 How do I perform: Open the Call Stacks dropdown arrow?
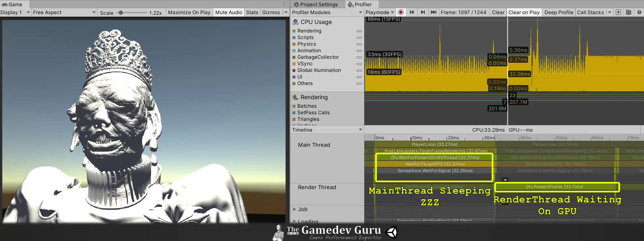tap(610, 12)
